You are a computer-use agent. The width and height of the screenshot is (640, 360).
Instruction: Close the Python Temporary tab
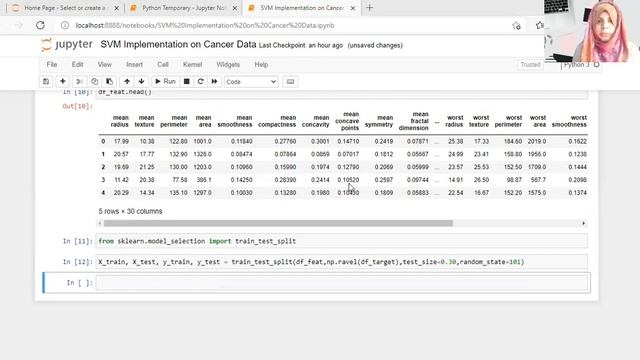click(235, 8)
